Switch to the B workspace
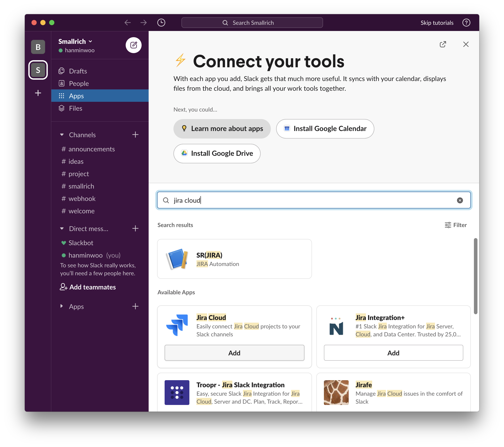The image size is (504, 447). (38, 47)
